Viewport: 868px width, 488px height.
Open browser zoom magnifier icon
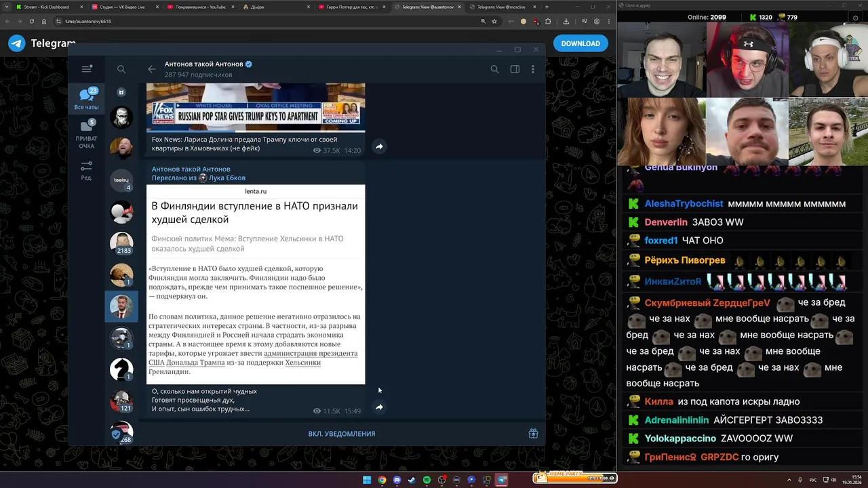(x=483, y=21)
